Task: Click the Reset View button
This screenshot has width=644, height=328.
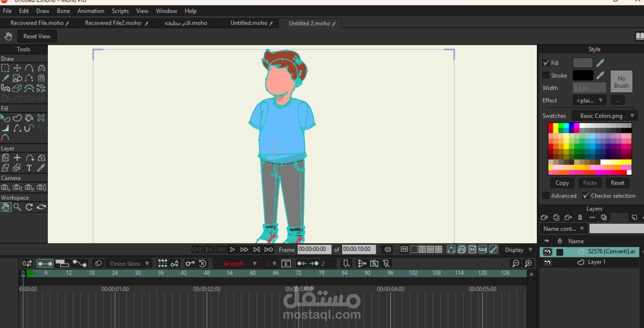Action: pos(37,36)
